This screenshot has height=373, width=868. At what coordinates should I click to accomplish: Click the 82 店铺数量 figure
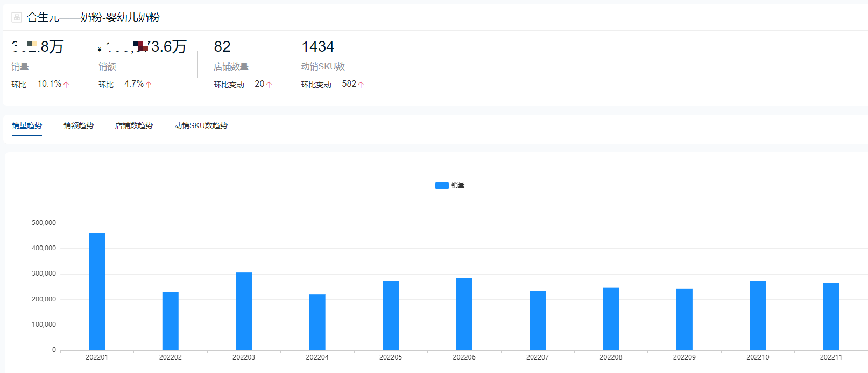tap(222, 47)
